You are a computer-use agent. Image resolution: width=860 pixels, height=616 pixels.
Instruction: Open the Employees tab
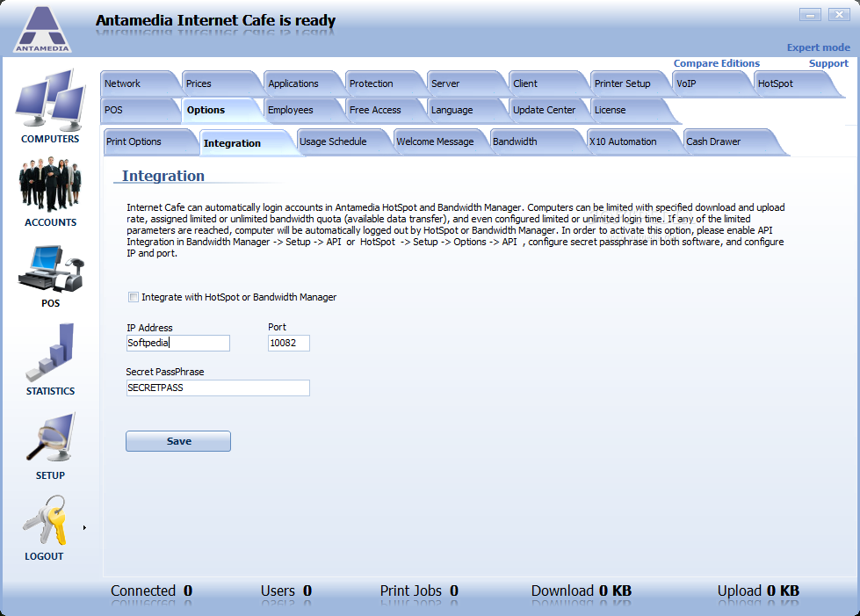click(302, 110)
